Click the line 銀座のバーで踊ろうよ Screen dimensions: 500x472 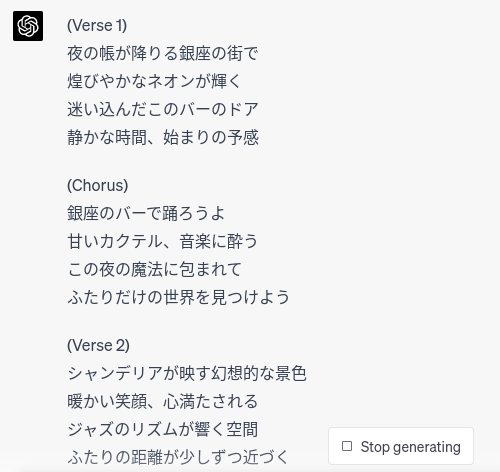pyautogui.click(x=146, y=213)
